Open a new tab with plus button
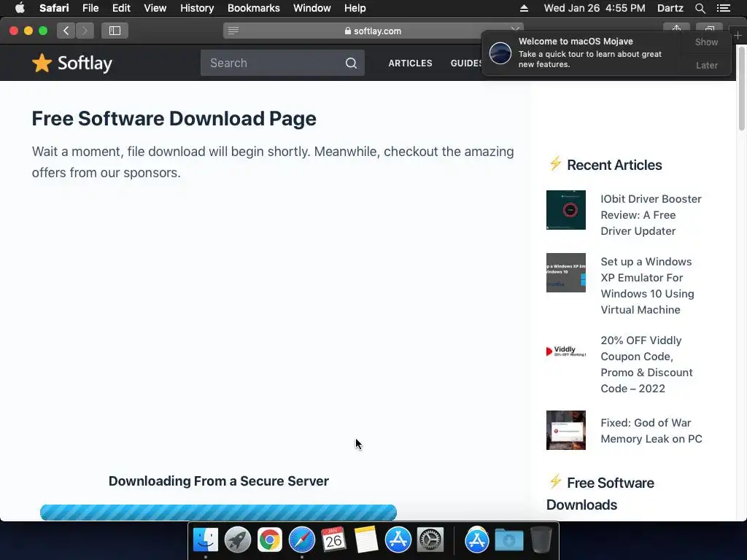747x560 pixels. [x=738, y=35]
